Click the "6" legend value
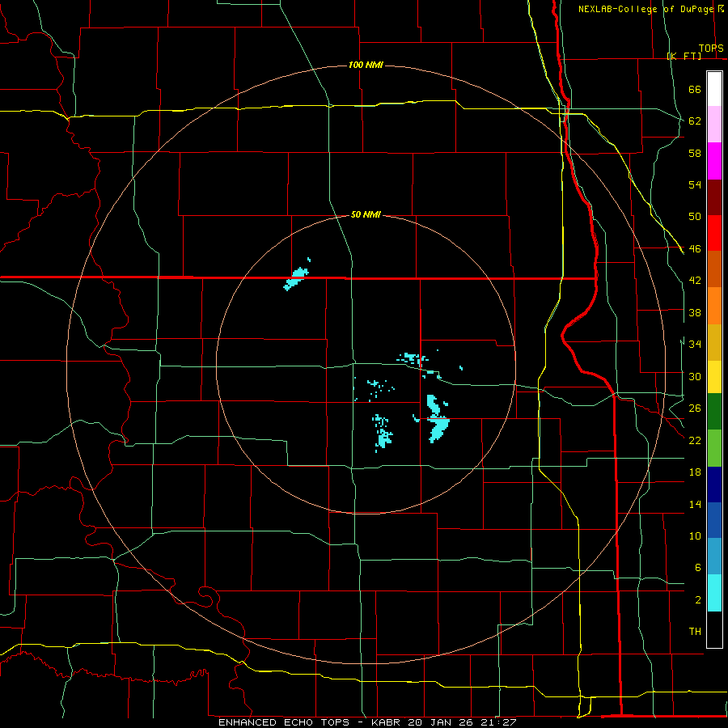This screenshot has width=728, height=728. pyautogui.click(x=697, y=568)
